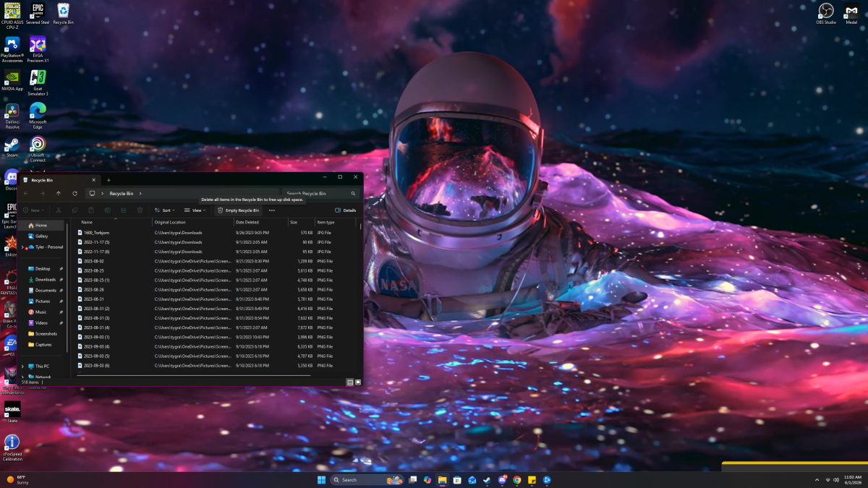Image resolution: width=868 pixels, height=488 pixels.
Task: Launch EVGA Precision X1 from desktop
Action: (38, 49)
